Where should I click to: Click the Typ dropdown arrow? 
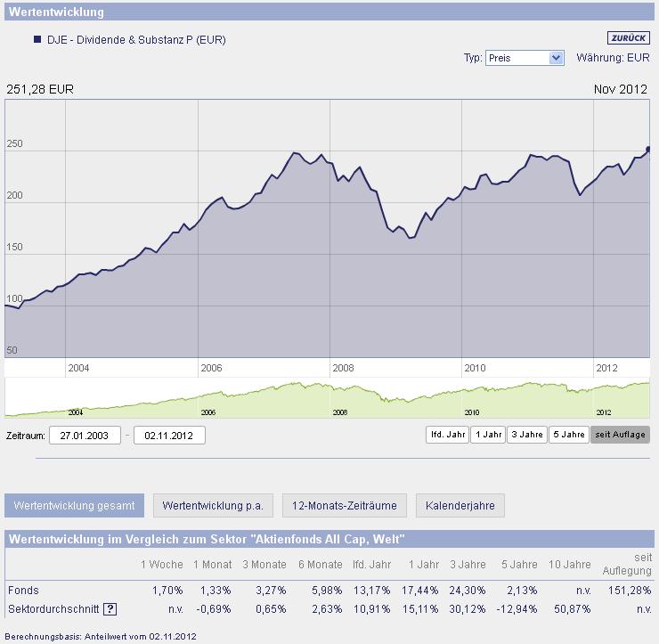556,58
